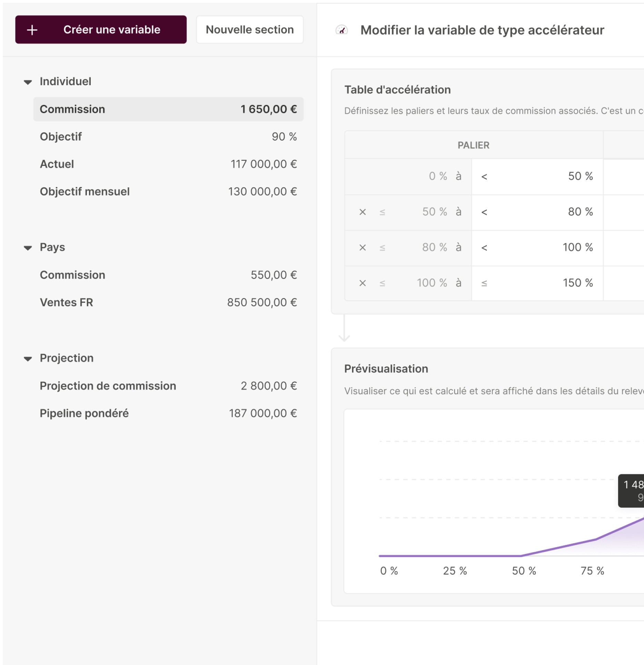Click the plus icon in Créer une variable
Viewport: 644px width, 665px height.
[32, 30]
